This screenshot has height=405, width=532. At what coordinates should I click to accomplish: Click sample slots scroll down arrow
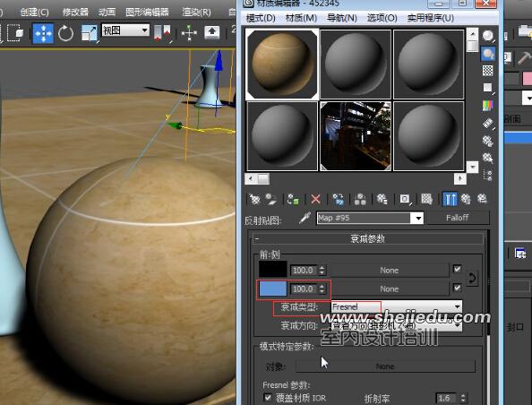pos(472,167)
